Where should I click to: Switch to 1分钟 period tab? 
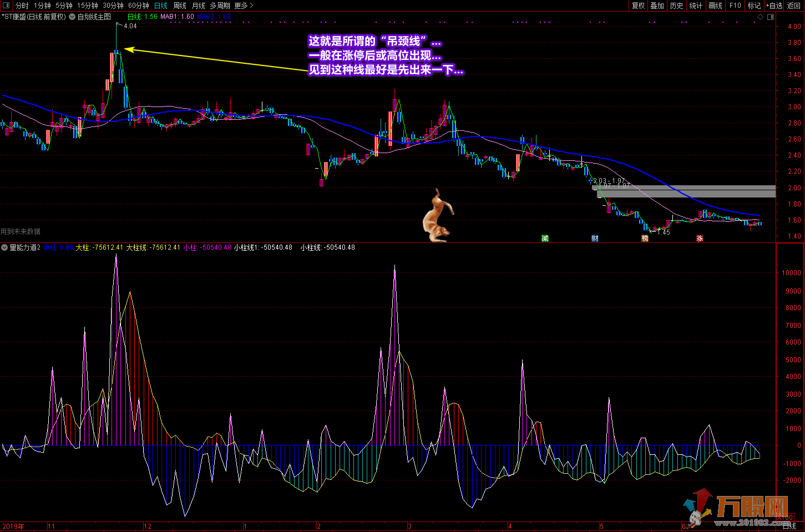tap(42, 6)
